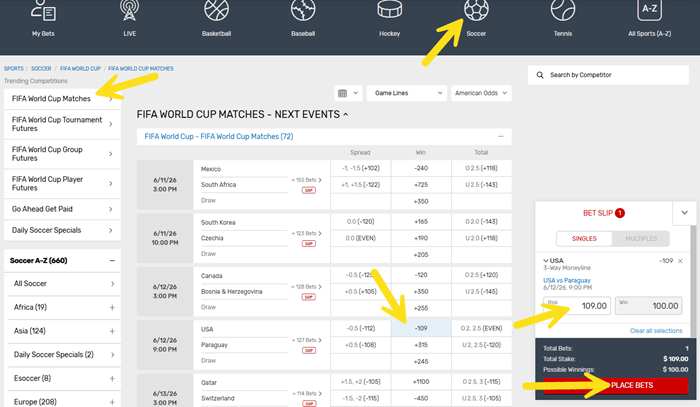
Task: Open the USA vs Paraguay link
Action: (x=567, y=280)
